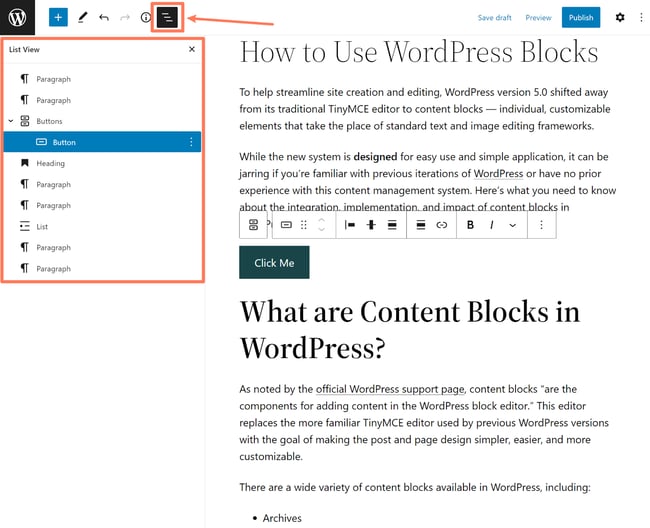
Task: Select the pencil Tools icon
Action: point(82,17)
